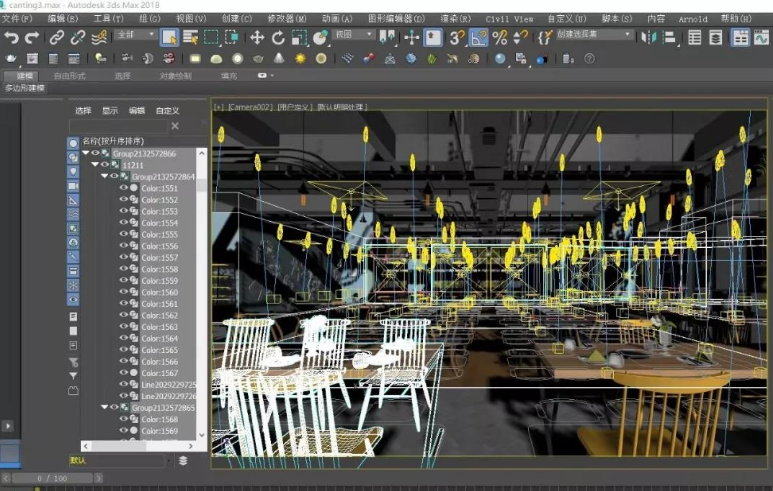Open 自定义 menu in Scene Explorer
773x491 pixels.
tap(167, 110)
